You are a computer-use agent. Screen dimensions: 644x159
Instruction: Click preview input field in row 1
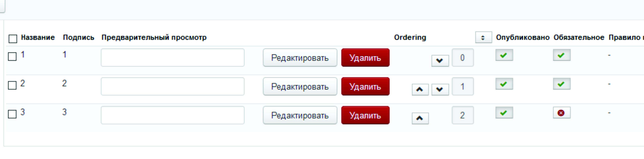tap(173, 58)
